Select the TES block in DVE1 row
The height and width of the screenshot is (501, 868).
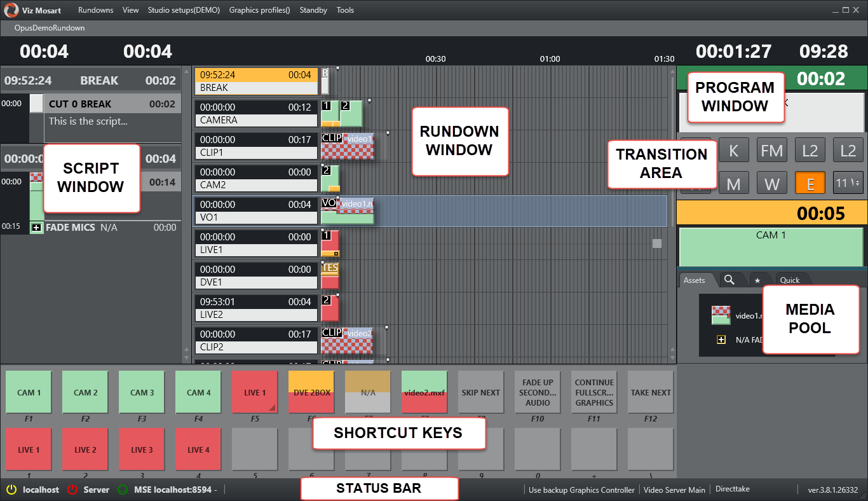tap(330, 276)
